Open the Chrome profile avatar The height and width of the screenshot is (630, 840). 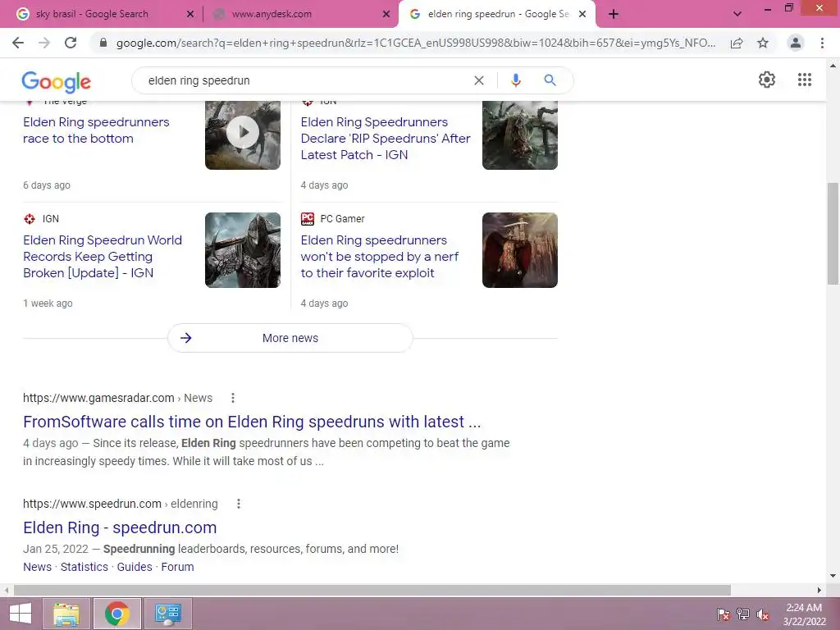coord(796,43)
